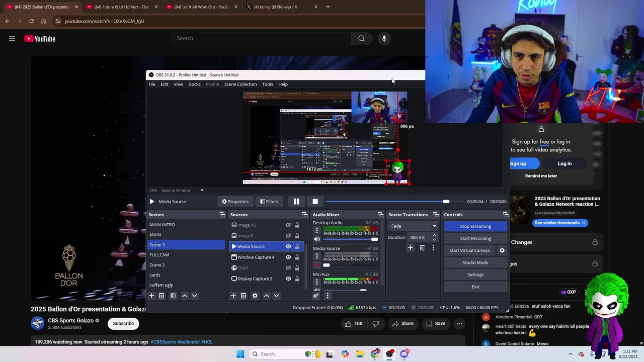Hide the Display Capture 3 source
Image resolution: width=644 pixels, height=362 pixels.
tap(288, 279)
